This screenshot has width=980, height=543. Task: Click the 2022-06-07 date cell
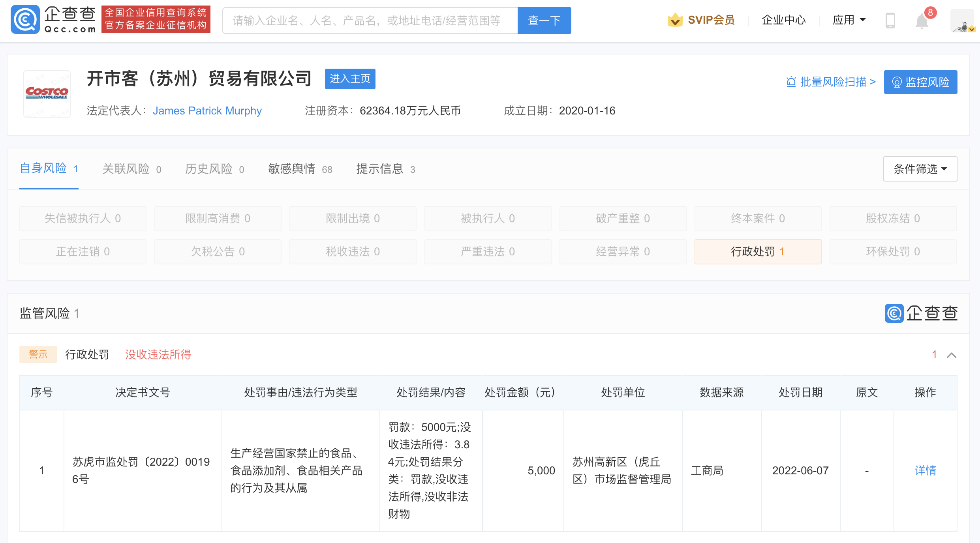coord(800,470)
